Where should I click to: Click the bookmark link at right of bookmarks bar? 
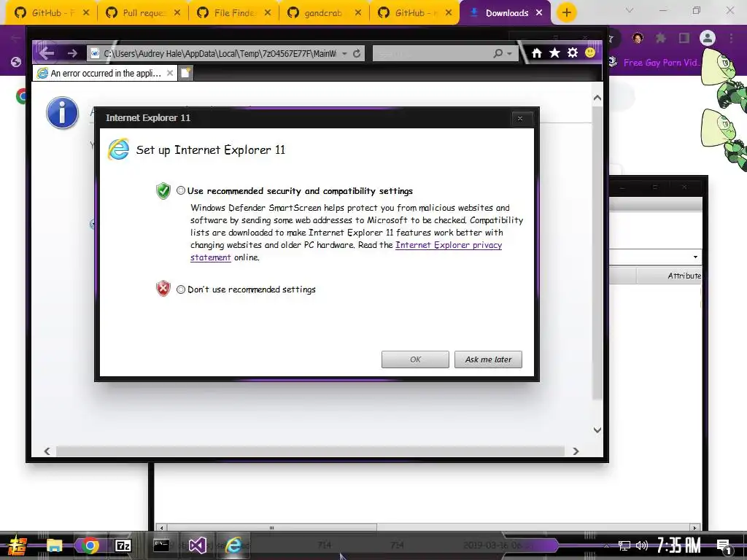[x=655, y=63]
